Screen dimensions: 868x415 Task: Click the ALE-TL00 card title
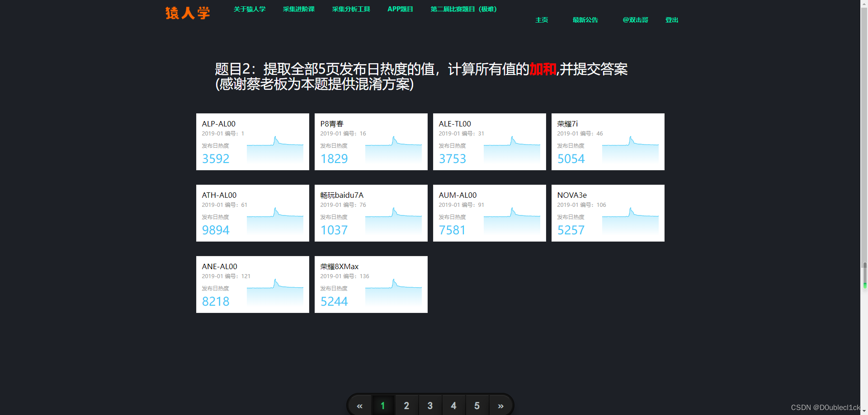[455, 124]
